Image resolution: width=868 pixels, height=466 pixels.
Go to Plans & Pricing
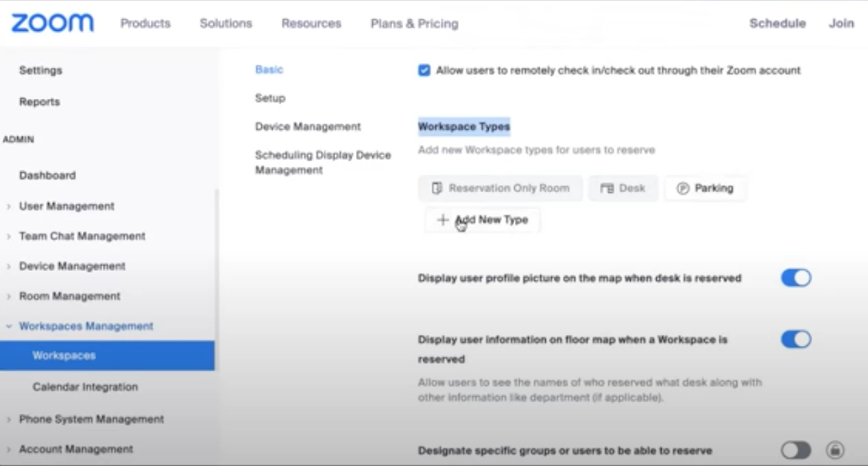point(414,23)
